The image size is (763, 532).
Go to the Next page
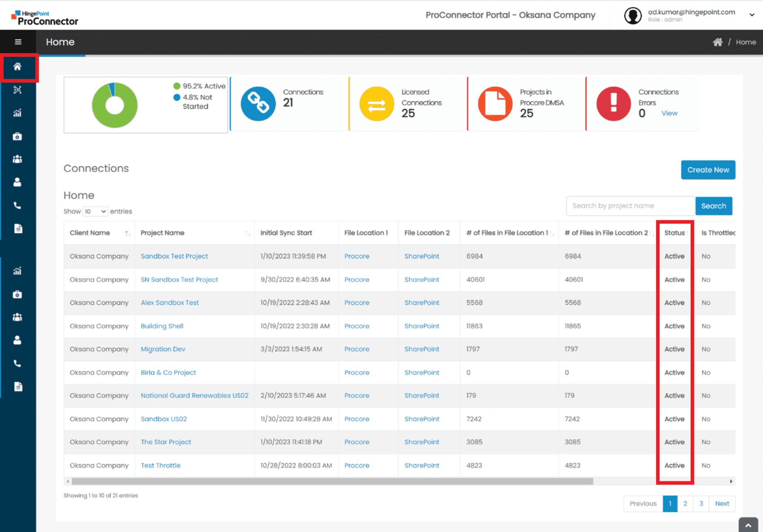(722, 503)
